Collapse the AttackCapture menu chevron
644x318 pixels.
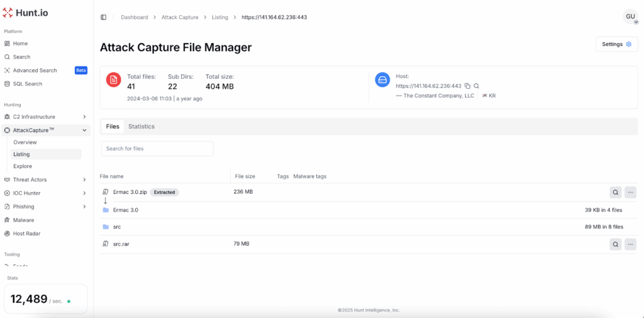tap(84, 130)
